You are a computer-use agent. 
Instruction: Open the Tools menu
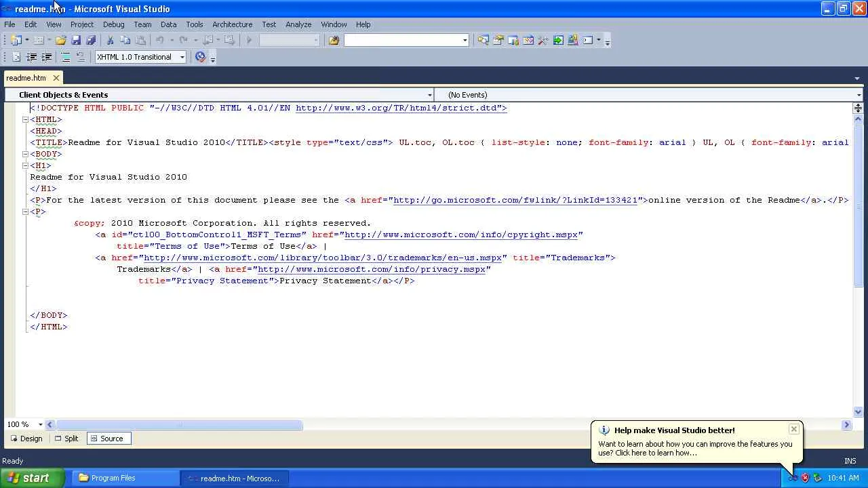195,24
